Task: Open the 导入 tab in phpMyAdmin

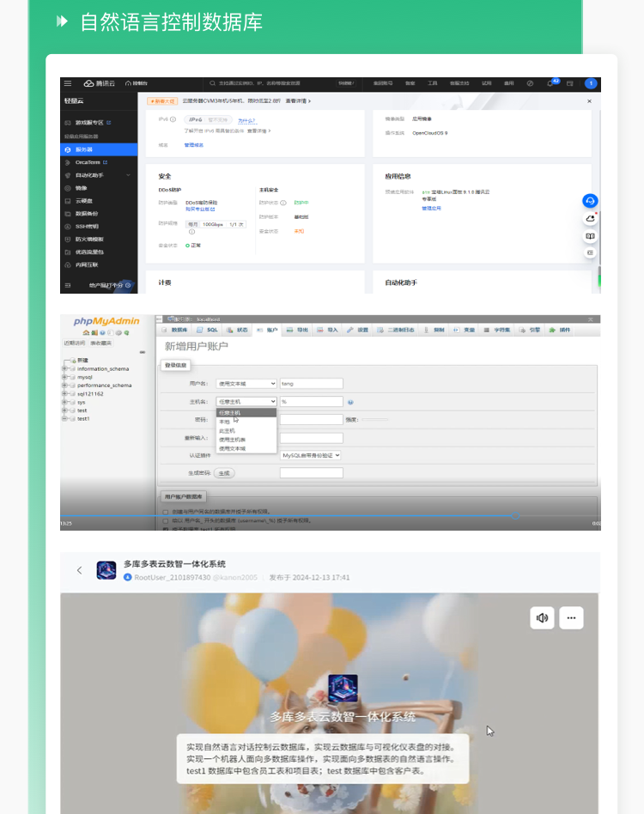Action: [327, 331]
